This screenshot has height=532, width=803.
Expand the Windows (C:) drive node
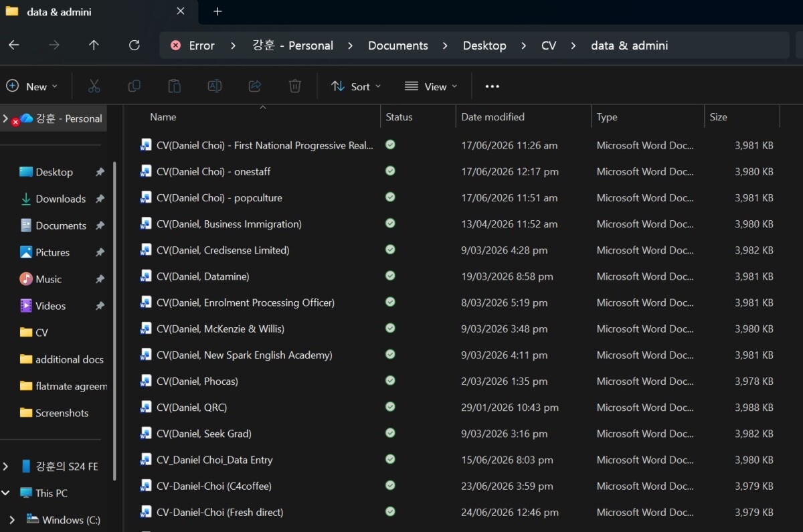(x=11, y=520)
